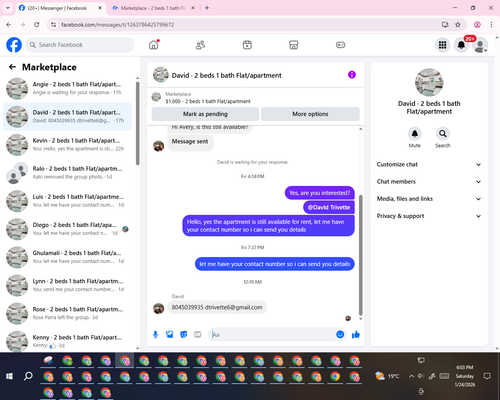Open the Facebook home logo
The image size is (500, 400).
[14, 45]
